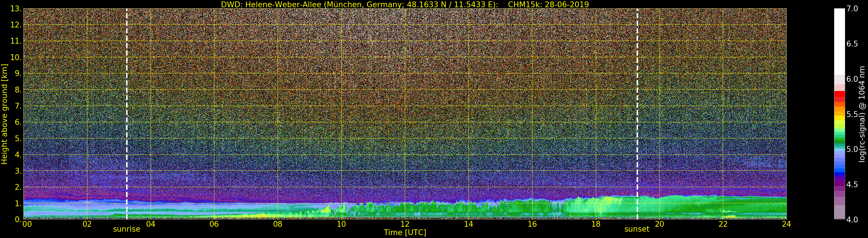Click the dashed white sunset marker line

pyautogui.click(x=637, y=114)
